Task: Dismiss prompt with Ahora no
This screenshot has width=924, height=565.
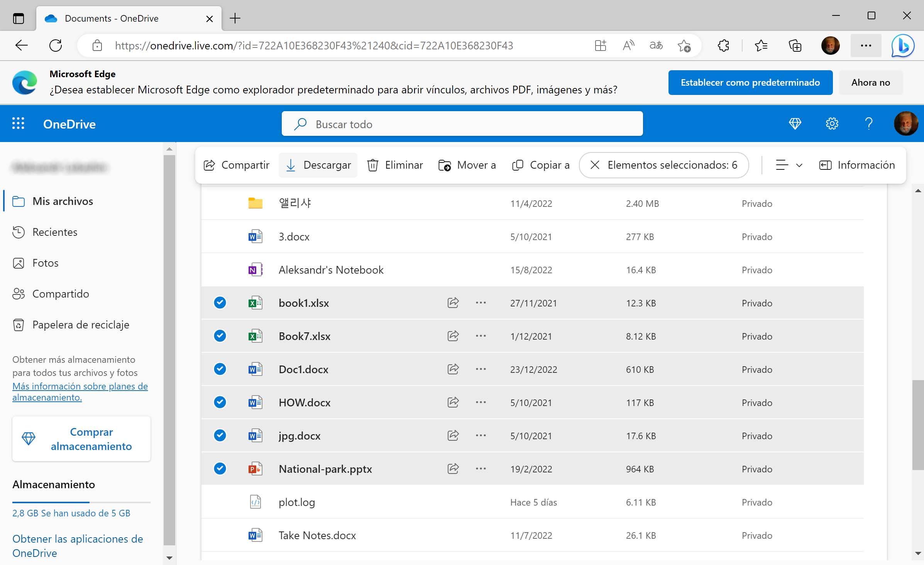Action: click(871, 83)
